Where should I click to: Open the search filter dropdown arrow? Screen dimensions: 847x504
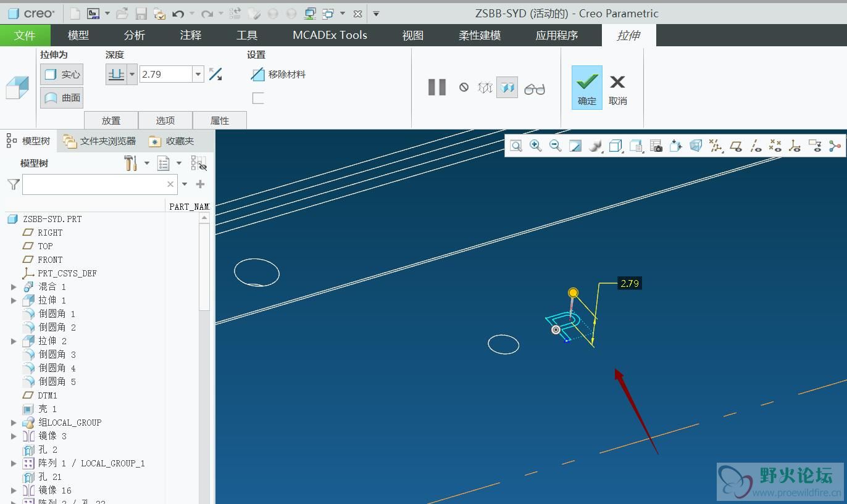tap(185, 184)
